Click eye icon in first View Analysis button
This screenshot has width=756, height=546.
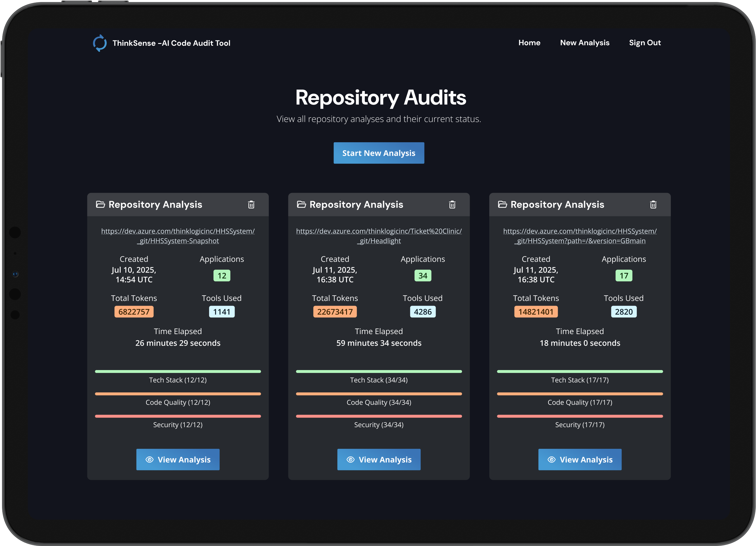(150, 459)
